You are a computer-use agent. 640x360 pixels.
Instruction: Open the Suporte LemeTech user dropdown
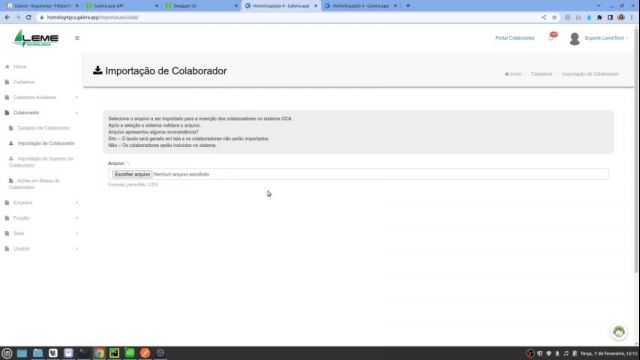(x=606, y=38)
